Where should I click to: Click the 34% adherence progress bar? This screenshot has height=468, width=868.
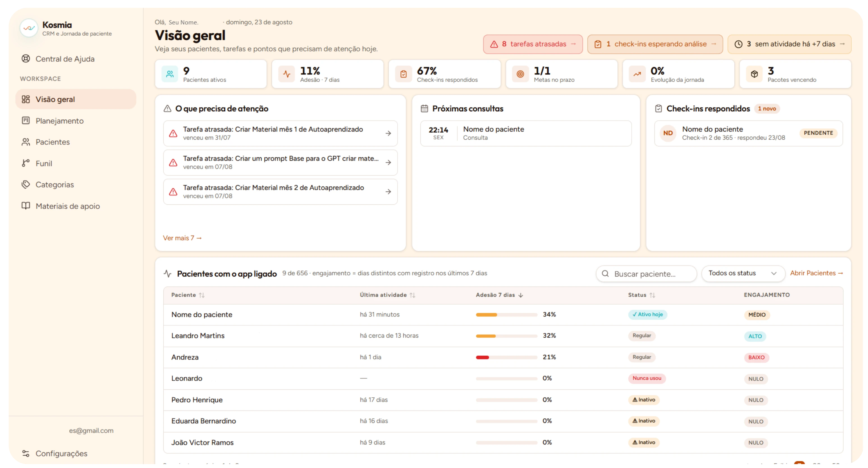pos(507,315)
